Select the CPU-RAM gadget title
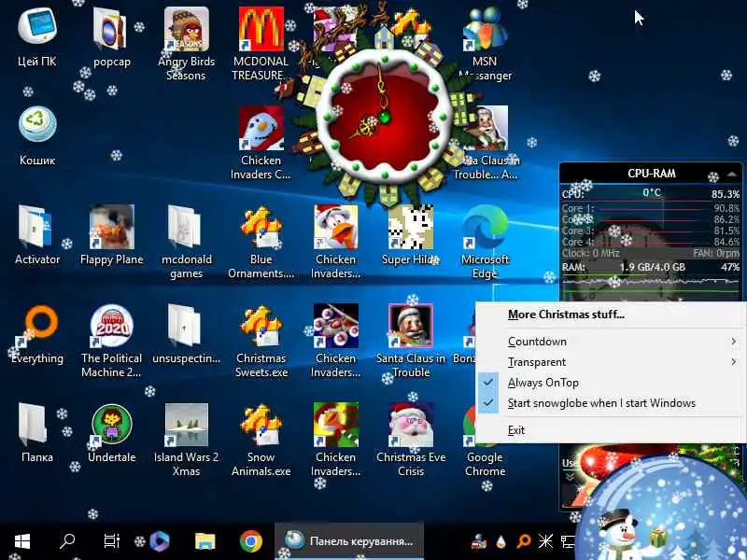Screen dimensions: 747x560 pyautogui.click(x=651, y=174)
